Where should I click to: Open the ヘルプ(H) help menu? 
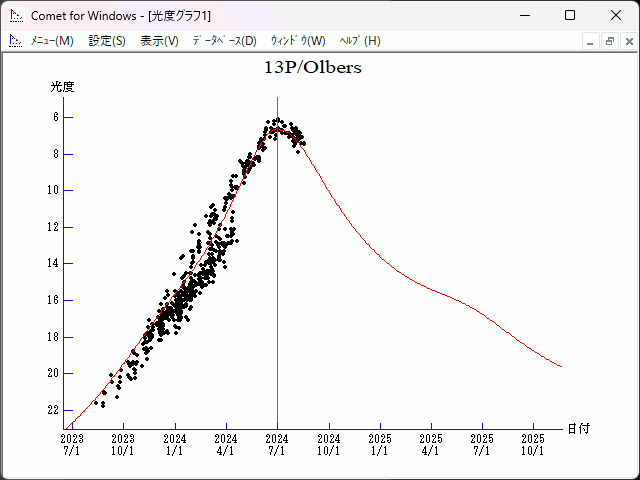[x=360, y=41]
